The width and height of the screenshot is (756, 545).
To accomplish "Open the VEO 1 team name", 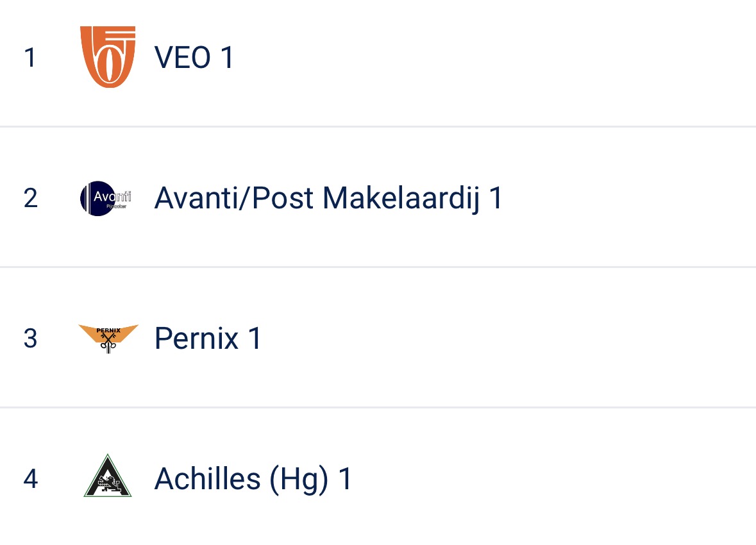I will (194, 58).
